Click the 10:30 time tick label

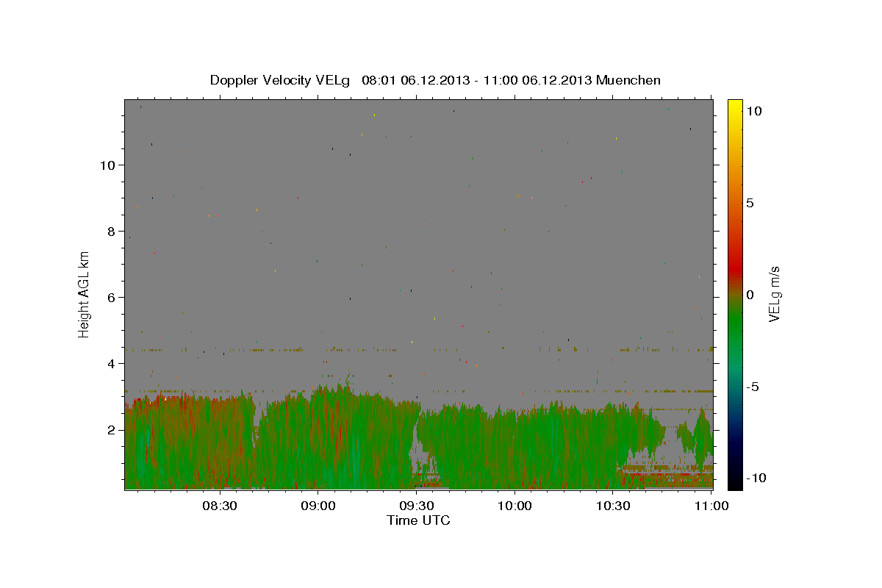[613, 506]
